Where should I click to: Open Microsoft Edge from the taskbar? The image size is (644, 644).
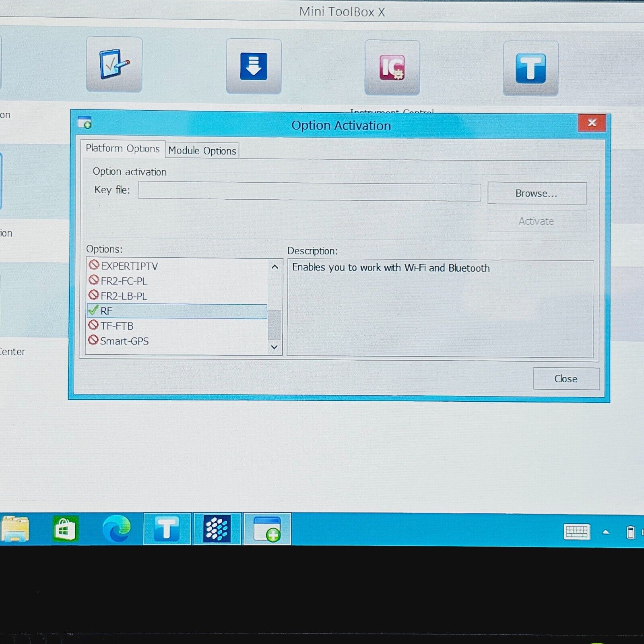(x=116, y=529)
